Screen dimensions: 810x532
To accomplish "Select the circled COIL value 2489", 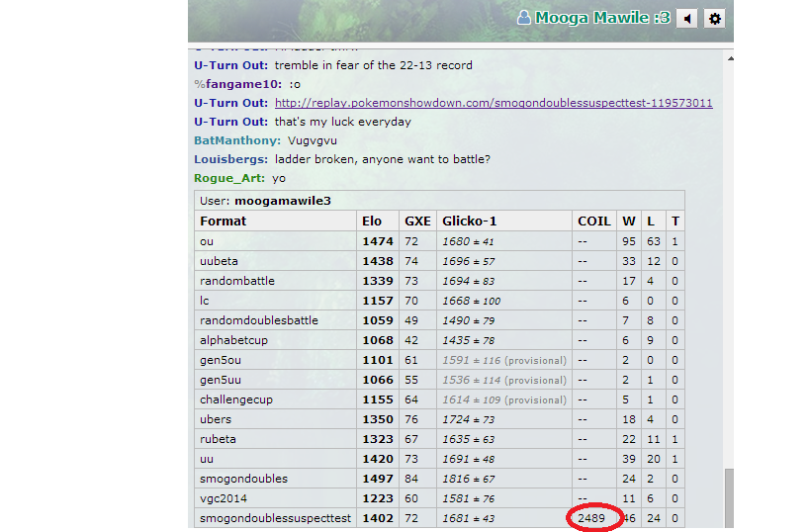I will (x=591, y=518).
